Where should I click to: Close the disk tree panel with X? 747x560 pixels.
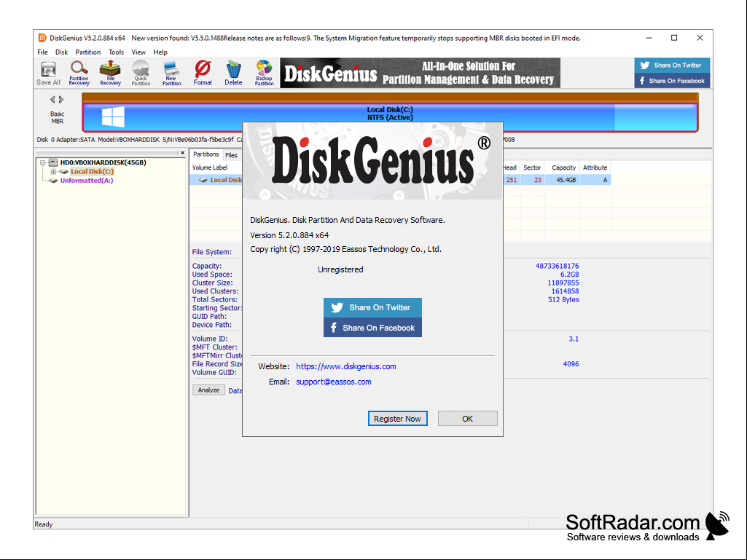point(182,153)
